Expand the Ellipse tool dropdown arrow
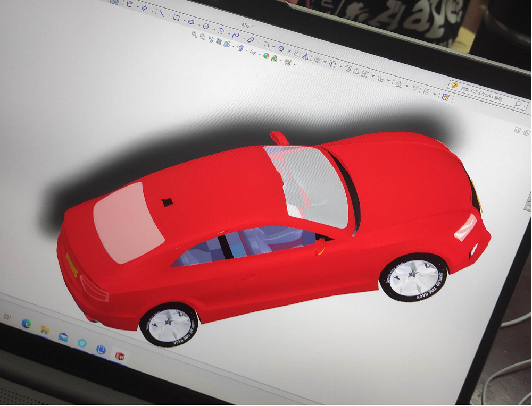 pos(258,43)
